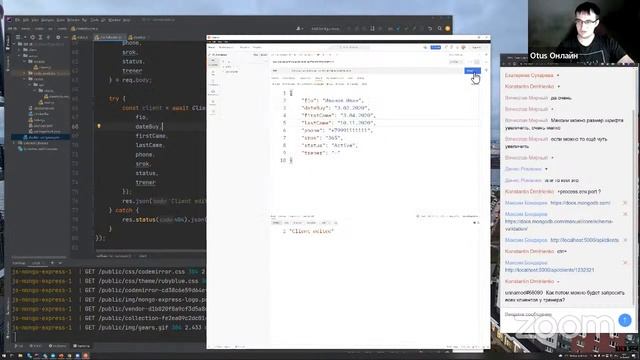Image resolution: width=640 pixels, height=360 pixels.
Task: Open History in the Postman sidebar
Action: pos(213,112)
